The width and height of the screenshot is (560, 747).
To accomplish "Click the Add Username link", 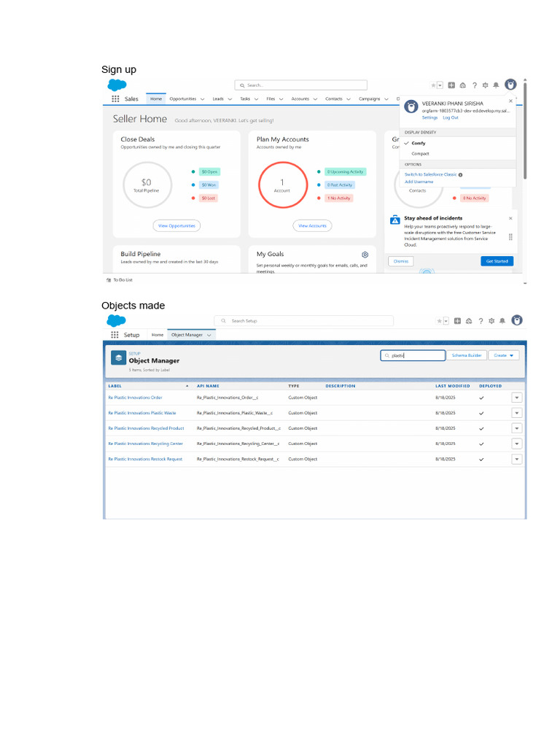I will pyautogui.click(x=419, y=182).
